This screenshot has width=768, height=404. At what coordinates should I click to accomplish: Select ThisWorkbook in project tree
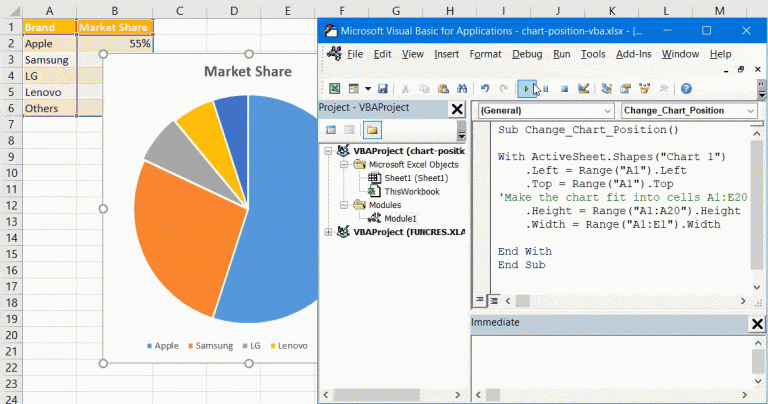pos(412,191)
